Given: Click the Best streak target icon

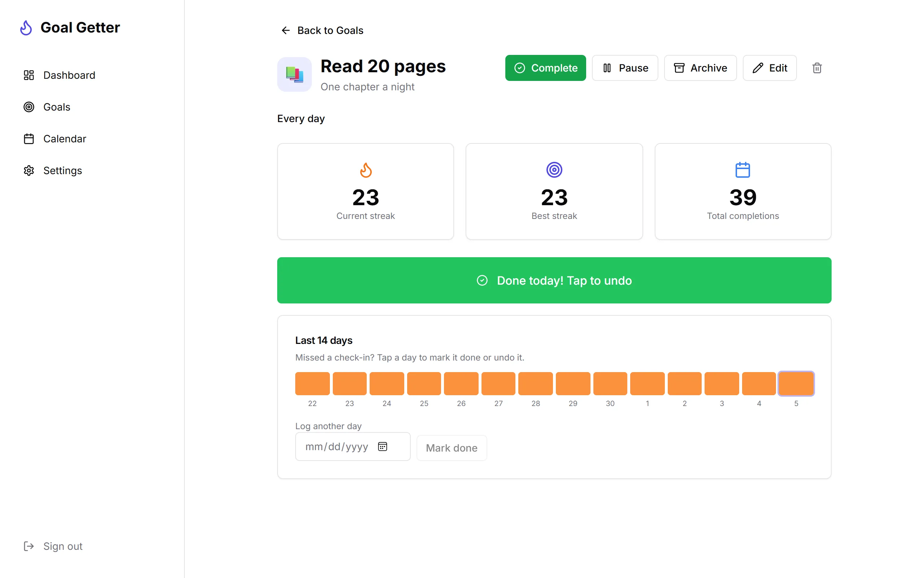Looking at the screenshot, I should pyautogui.click(x=554, y=170).
